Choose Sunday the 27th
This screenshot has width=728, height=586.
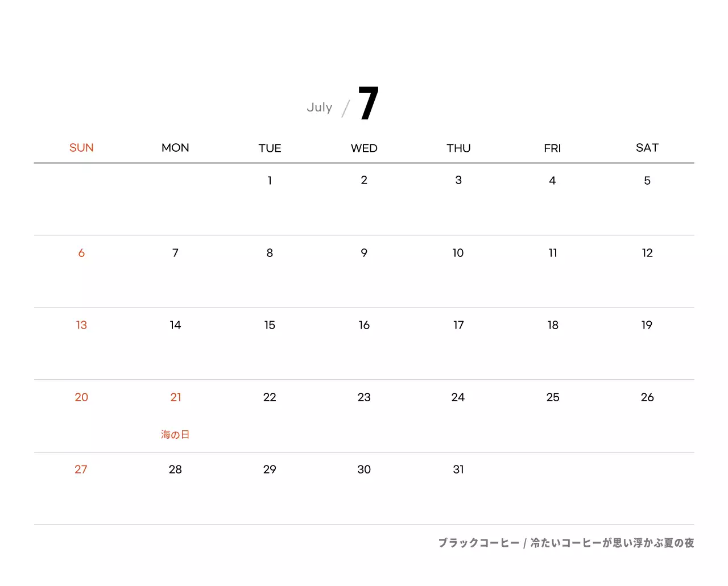click(x=81, y=469)
